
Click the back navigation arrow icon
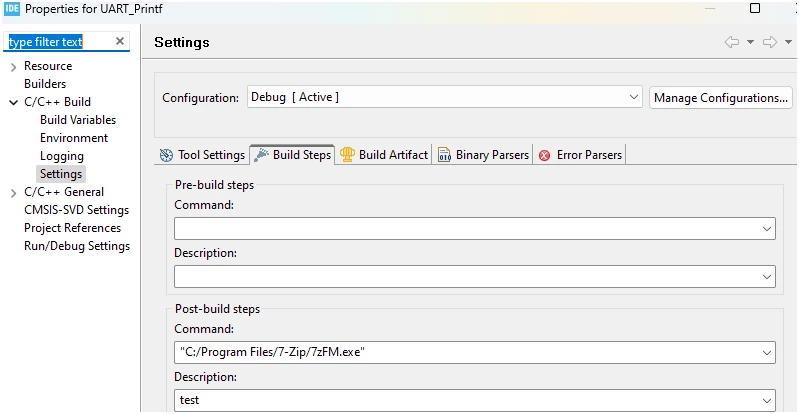point(732,42)
